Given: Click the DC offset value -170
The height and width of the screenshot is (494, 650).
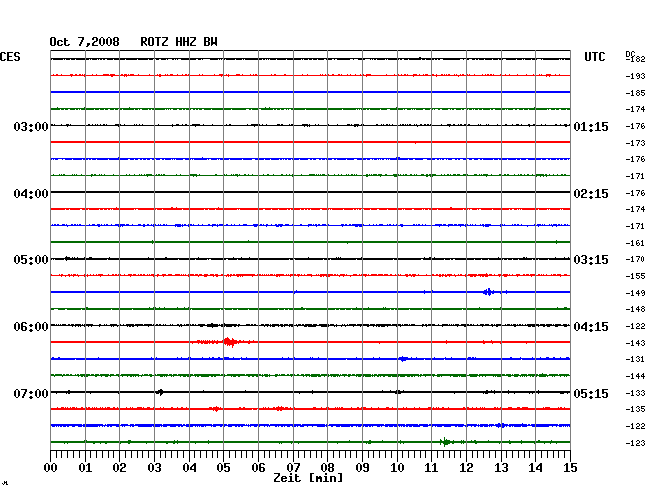Looking at the screenshot, I should [635, 259].
